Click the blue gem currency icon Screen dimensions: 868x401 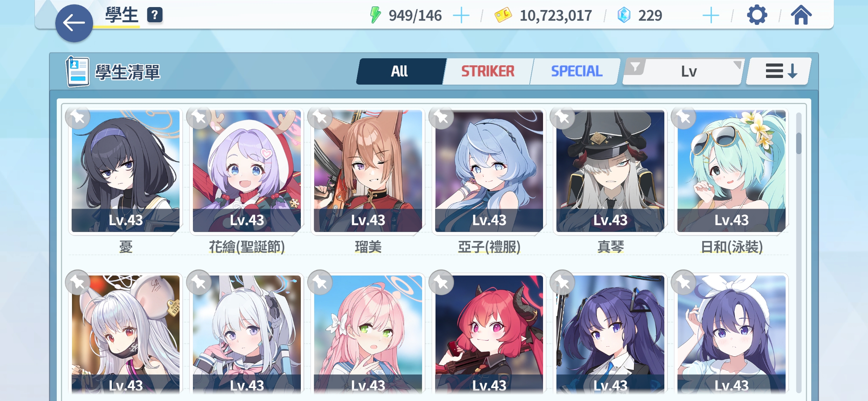pos(624,15)
